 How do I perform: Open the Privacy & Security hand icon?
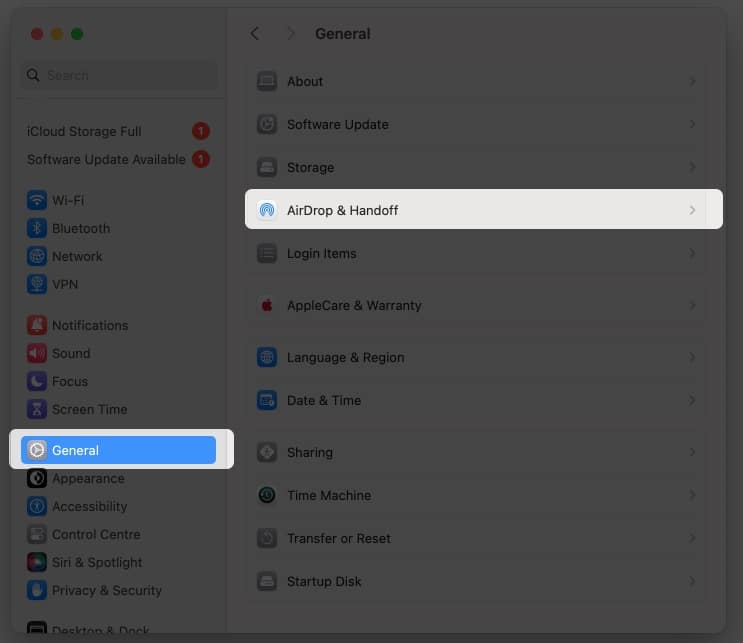36,590
